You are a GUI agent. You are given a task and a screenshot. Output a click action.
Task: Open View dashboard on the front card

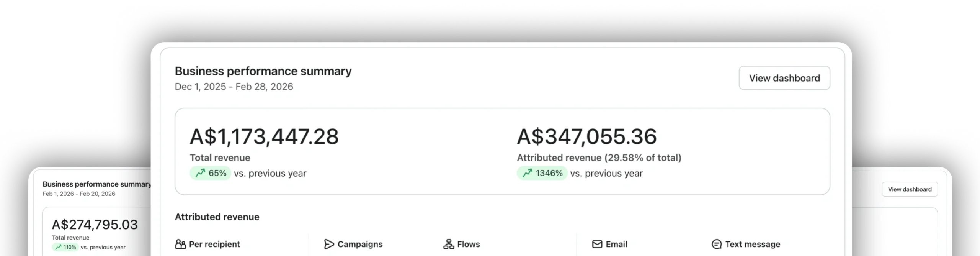point(784,78)
